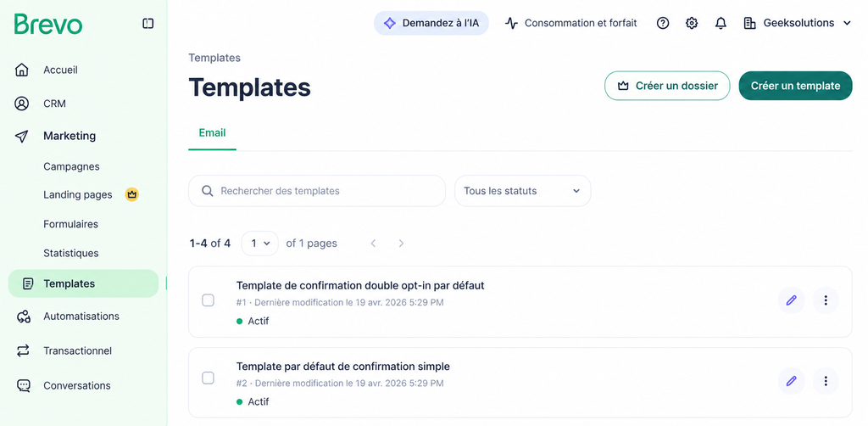Click the Conversations chat bubble icon

click(x=23, y=385)
